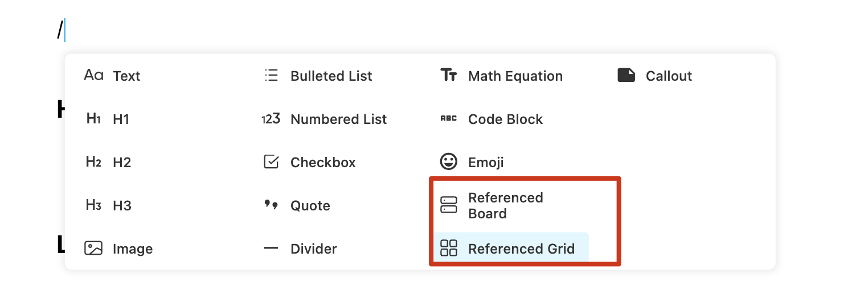
Task: Select the Callout menu entry text
Action: click(669, 76)
